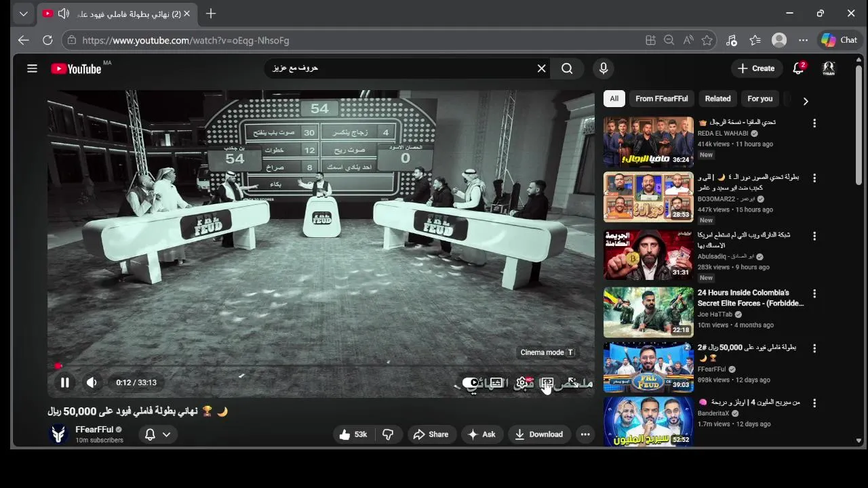Viewport: 868px width, 488px height.
Task: Dislike the video
Action: pos(388,434)
